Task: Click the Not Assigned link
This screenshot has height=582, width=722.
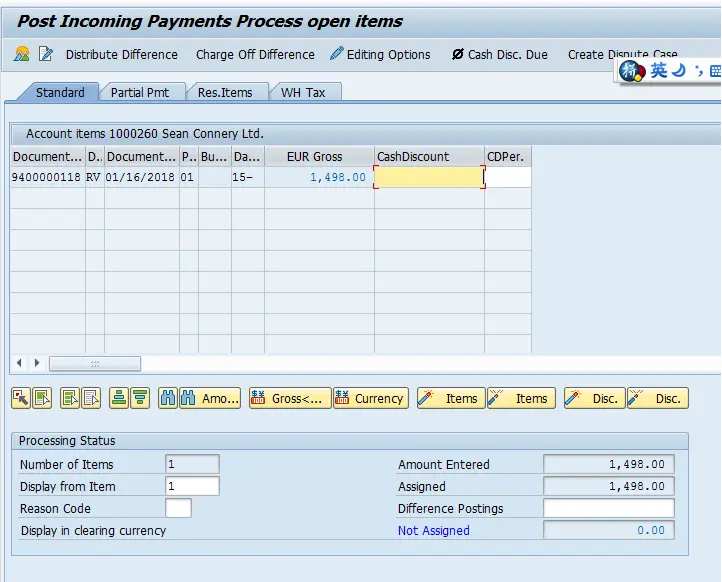Action: click(434, 530)
